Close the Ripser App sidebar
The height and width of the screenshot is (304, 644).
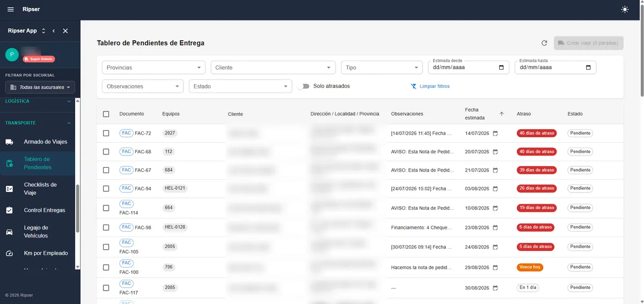65,31
